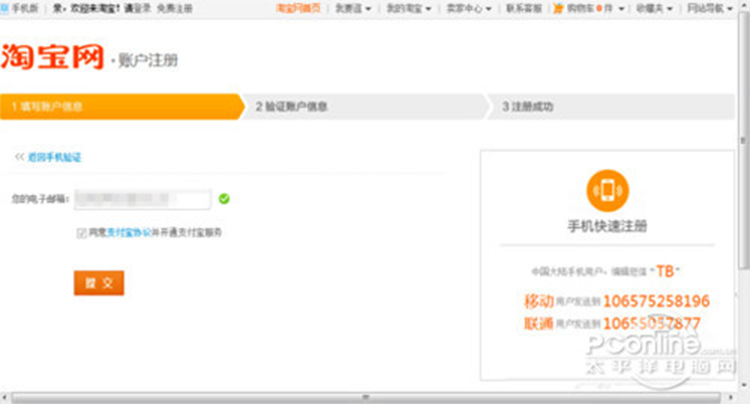Click the mobile number 106575258196
750x404 pixels.
pos(656,301)
